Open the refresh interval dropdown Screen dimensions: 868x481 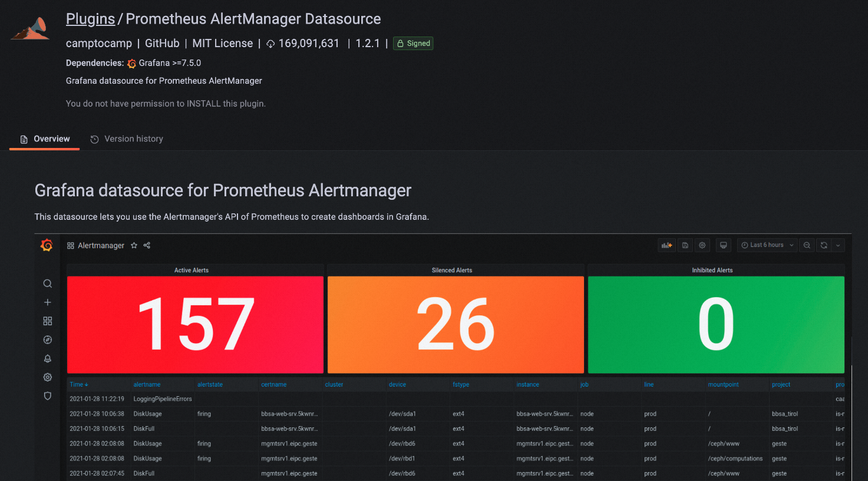pos(838,245)
